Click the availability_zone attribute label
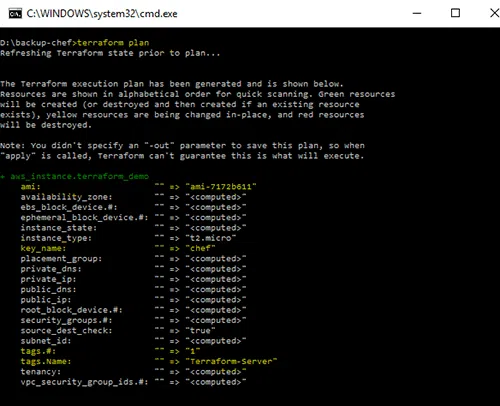 click(66, 197)
